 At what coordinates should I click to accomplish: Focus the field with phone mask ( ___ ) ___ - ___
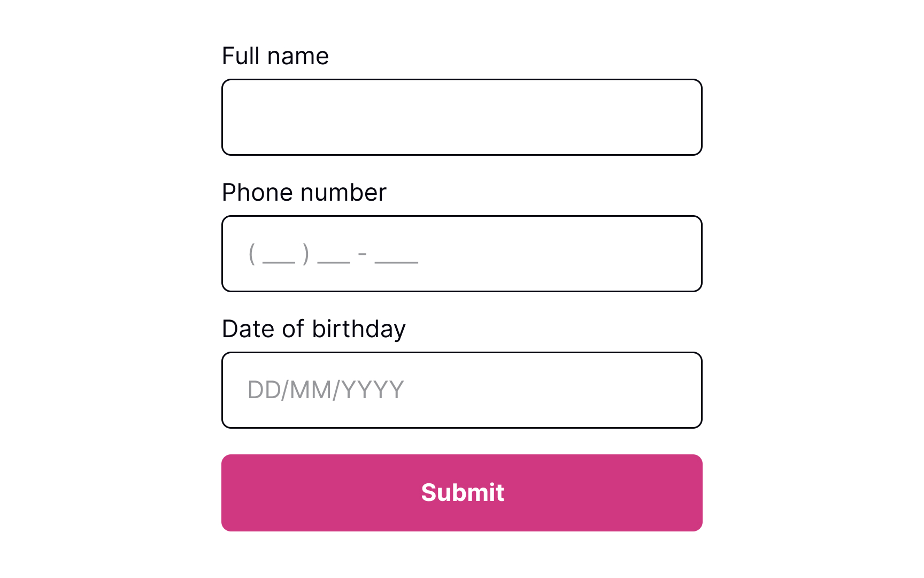(462, 253)
